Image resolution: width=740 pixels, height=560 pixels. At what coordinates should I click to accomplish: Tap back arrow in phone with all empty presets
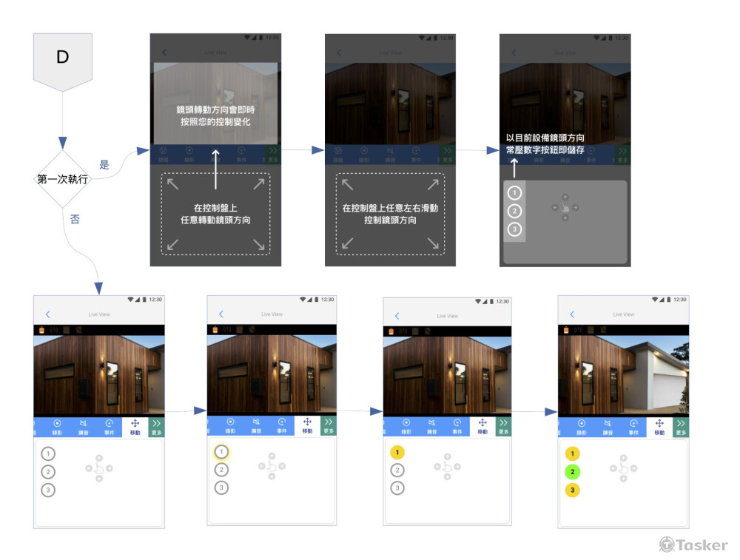(x=47, y=314)
